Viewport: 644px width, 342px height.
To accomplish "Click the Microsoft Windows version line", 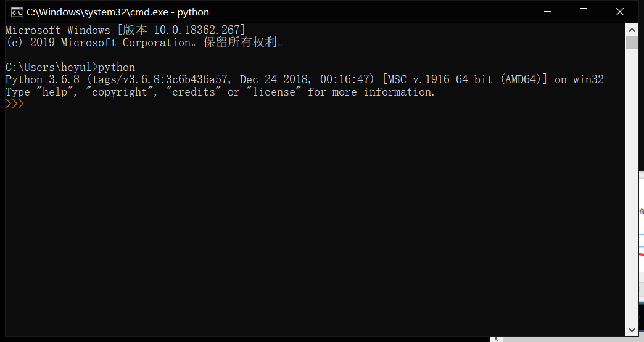I will click(x=125, y=30).
